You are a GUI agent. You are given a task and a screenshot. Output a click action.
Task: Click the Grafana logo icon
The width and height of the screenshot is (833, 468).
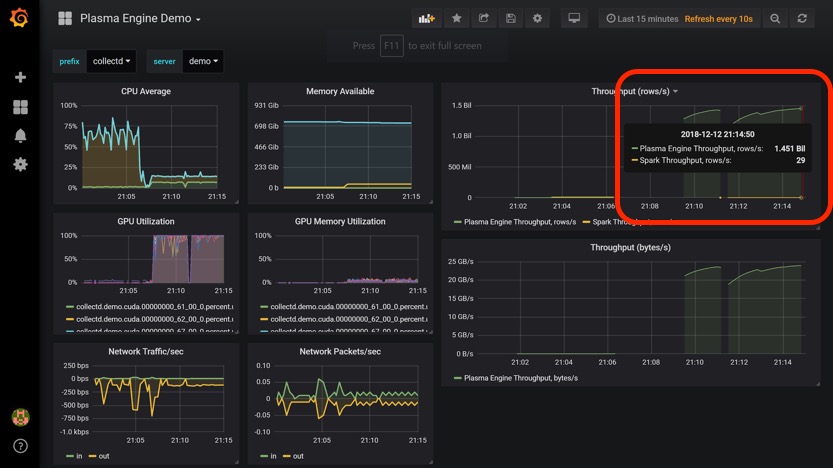tap(19, 18)
